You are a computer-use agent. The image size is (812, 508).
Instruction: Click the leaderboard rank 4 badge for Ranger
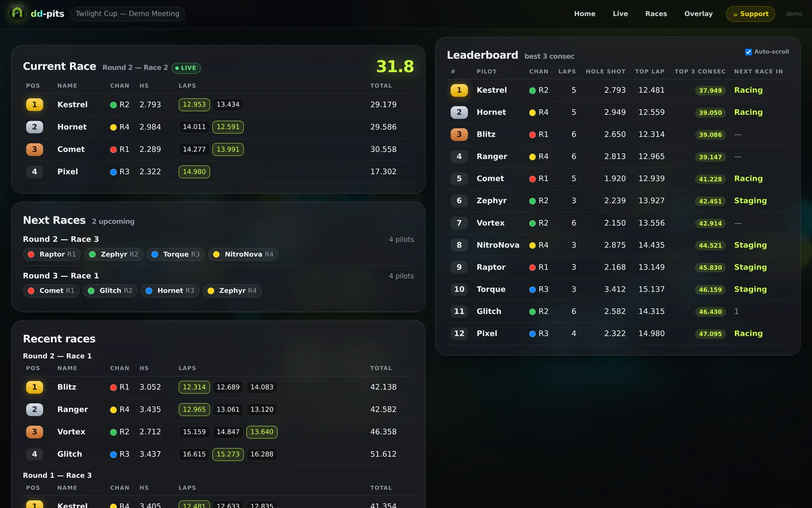[x=459, y=156]
